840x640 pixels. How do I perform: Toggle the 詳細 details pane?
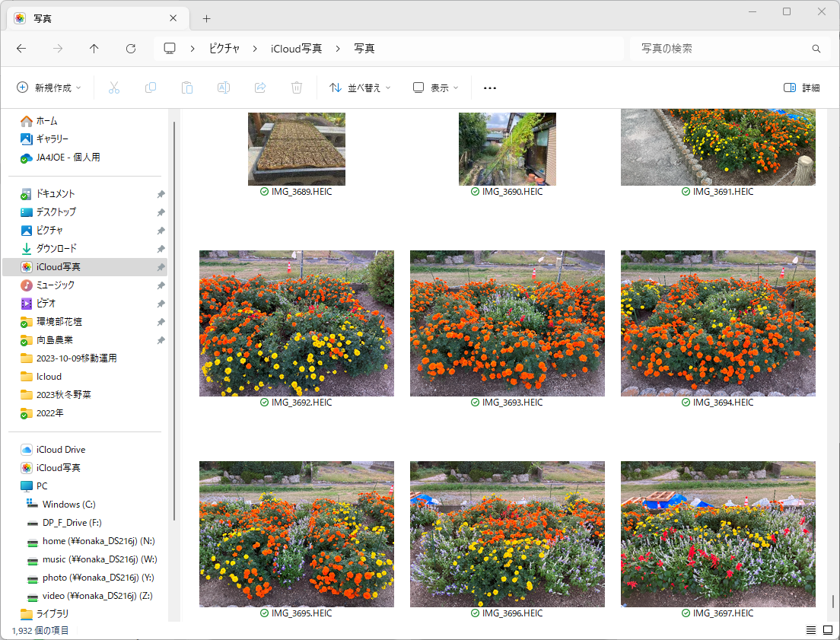click(802, 88)
